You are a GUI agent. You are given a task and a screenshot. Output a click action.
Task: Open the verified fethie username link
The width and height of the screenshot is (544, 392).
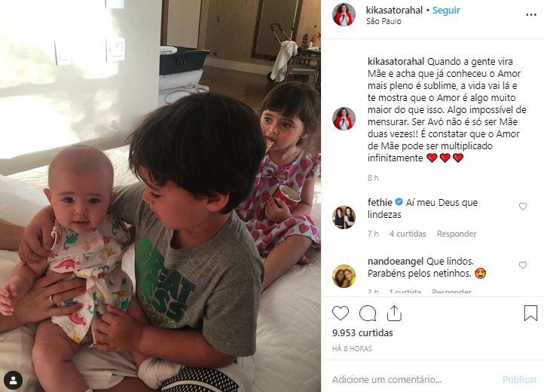[x=380, y=203]
